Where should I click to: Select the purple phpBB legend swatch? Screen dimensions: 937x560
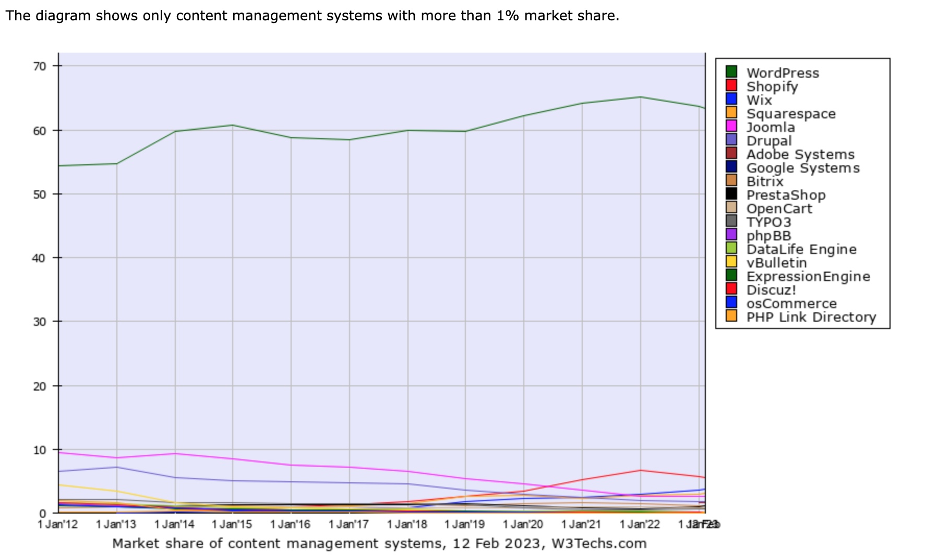[731, 234]
